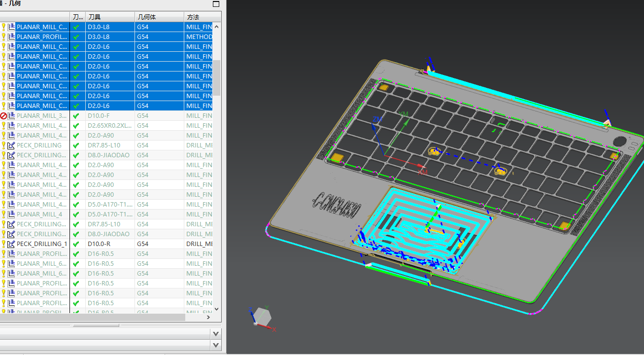Click the D10.0-F tool cell

point(110,116)
